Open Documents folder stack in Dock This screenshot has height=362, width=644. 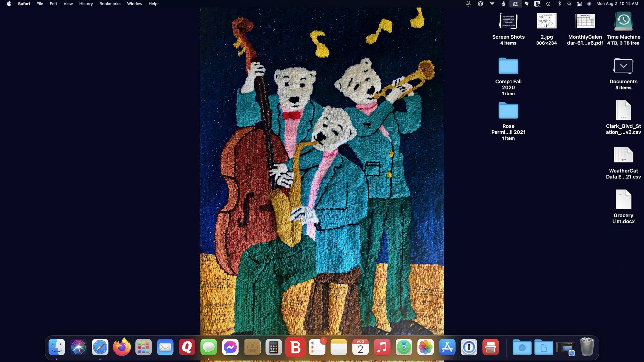(x=544, y=347)
